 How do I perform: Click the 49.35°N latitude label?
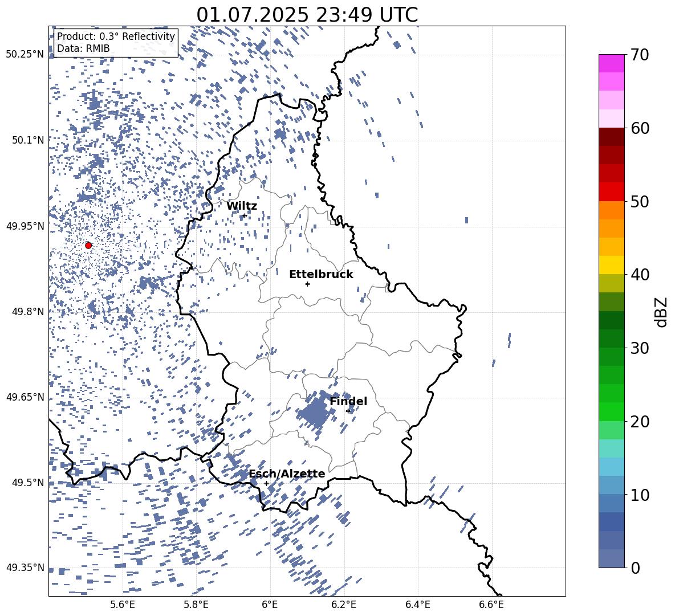click(25, 568)
